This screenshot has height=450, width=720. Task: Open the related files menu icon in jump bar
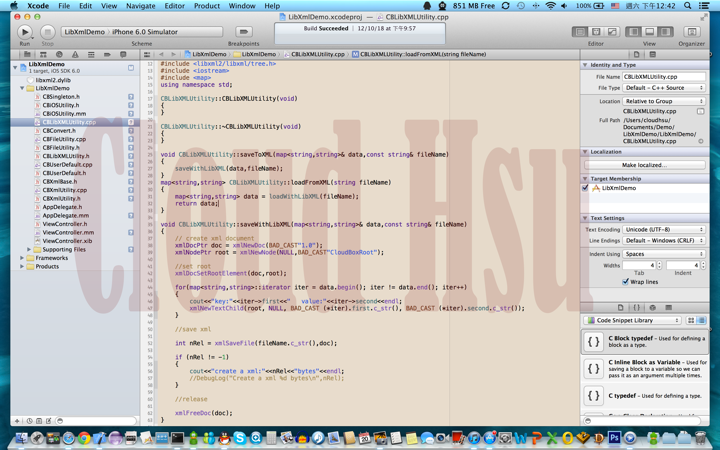pyautogui.click(x=147, y=54)
